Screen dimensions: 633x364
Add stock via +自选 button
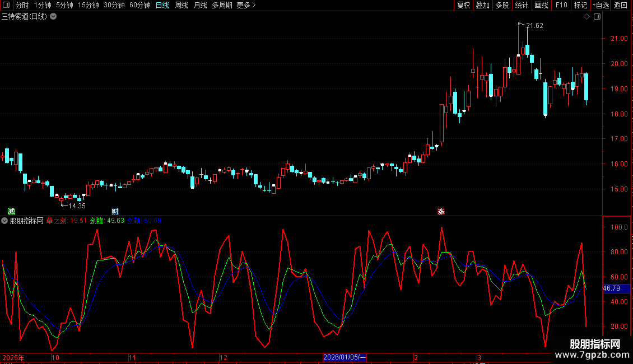click(x=601, y=5)
